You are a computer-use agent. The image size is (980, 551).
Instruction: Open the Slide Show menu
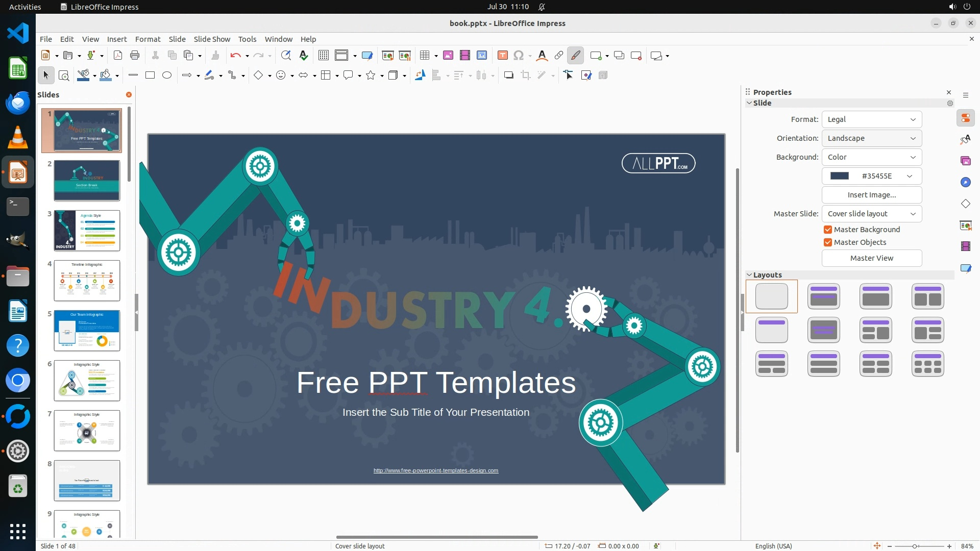(211, 39)
